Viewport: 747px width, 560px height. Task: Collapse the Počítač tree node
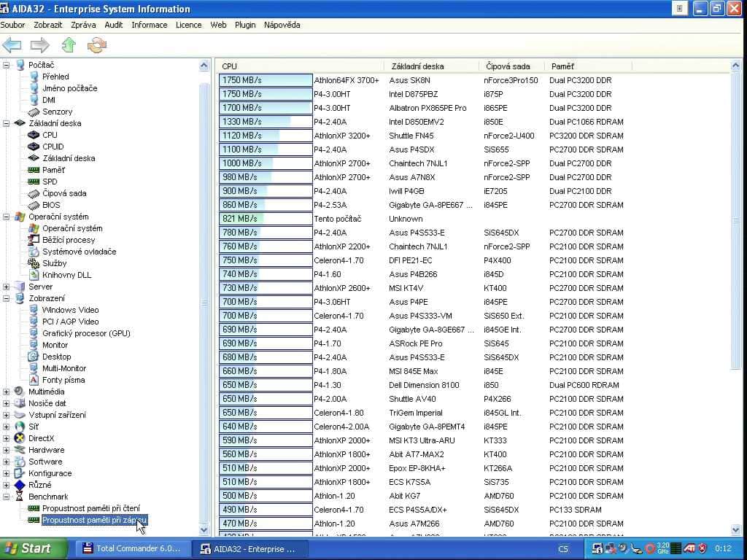[x=6, y=65]
